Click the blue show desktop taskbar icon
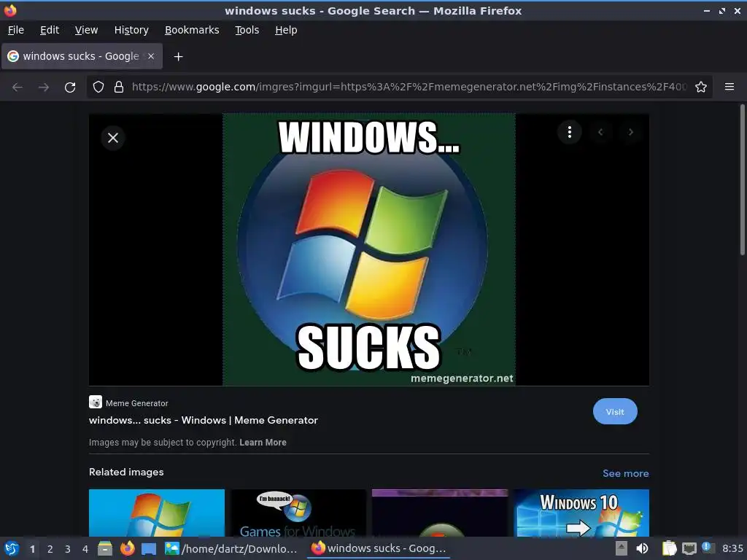 tap(149, 548)
